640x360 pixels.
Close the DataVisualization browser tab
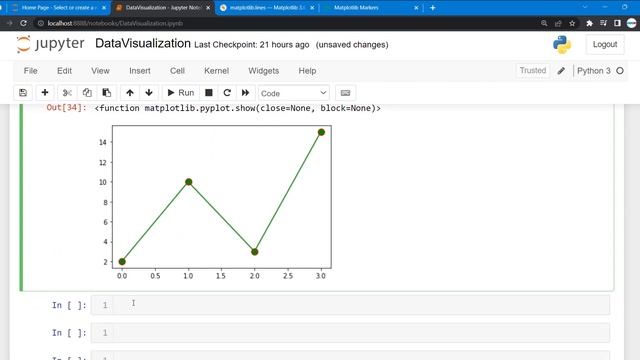point(208,8)
